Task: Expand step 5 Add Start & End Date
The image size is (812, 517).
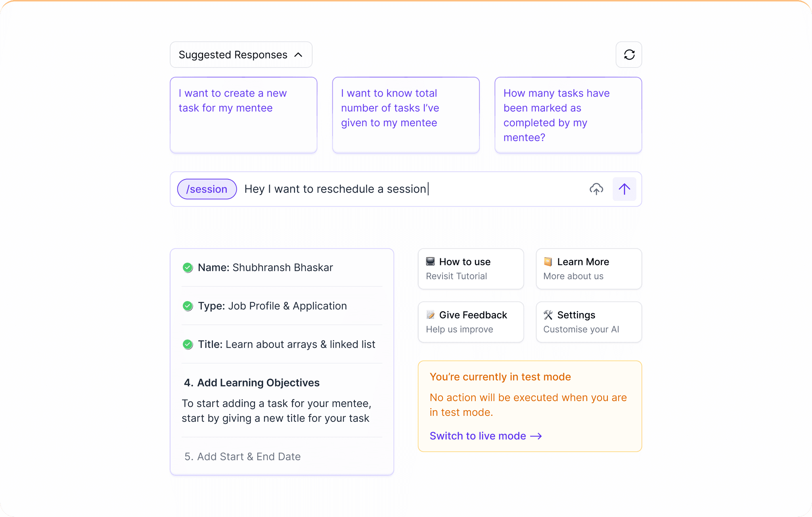Action: [x=243, y=457]
